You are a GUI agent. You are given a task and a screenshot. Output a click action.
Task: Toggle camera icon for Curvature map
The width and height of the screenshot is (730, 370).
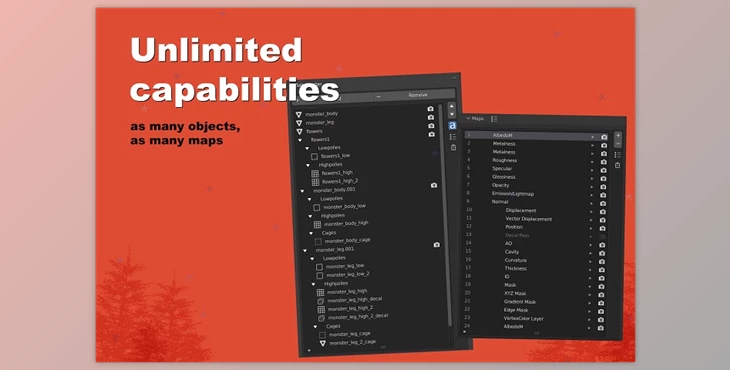coord(602,262)
